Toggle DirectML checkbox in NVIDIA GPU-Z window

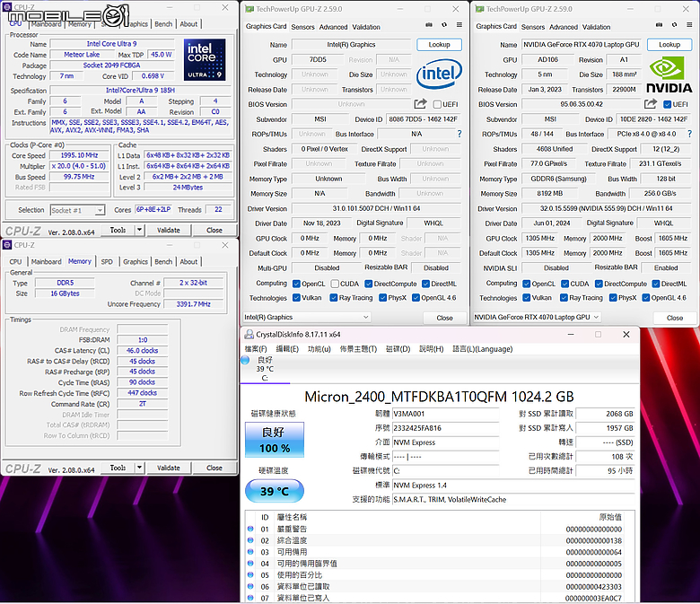point(656,284)
